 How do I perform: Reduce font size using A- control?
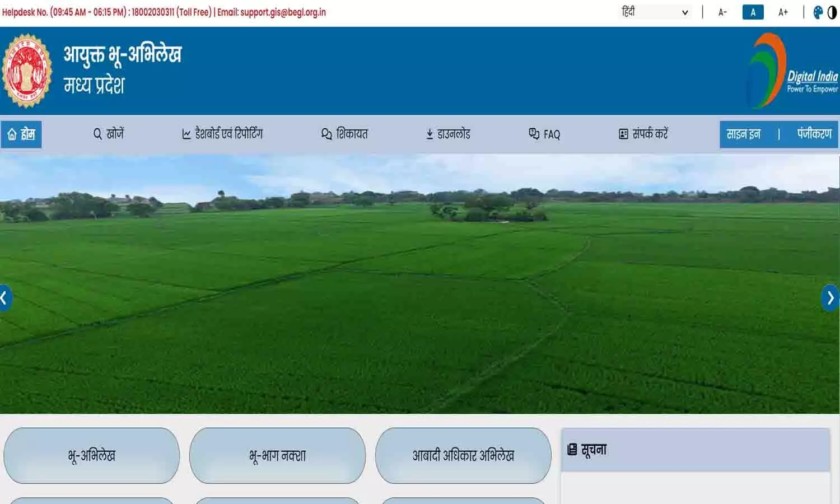[723, 11]
